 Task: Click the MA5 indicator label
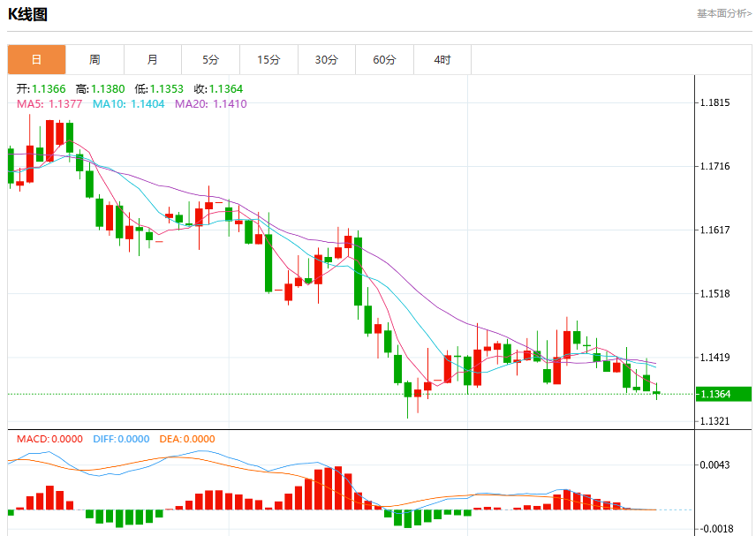click(49, 104)
